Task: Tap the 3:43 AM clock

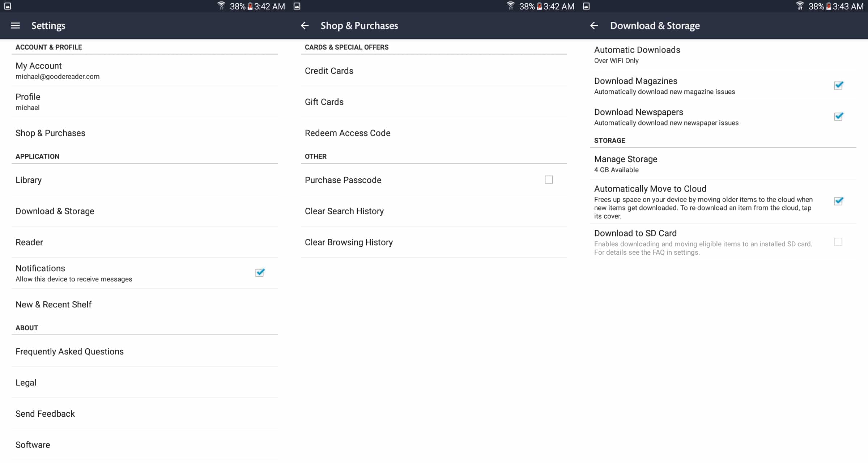Action: pos(848,6)
